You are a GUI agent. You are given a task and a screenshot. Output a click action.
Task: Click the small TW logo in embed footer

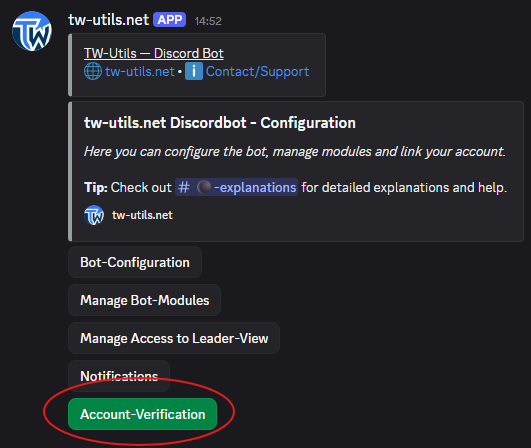94,215
